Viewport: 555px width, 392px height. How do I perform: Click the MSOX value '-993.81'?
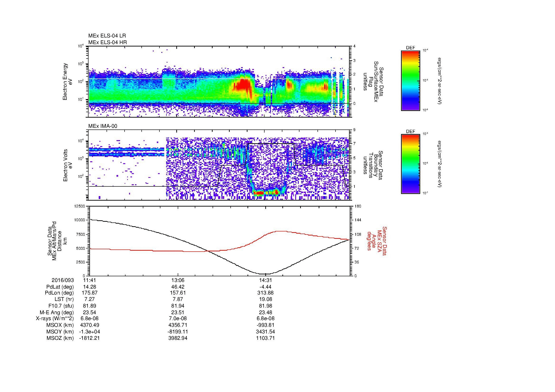pyautogui.click(x=266, y=325)
